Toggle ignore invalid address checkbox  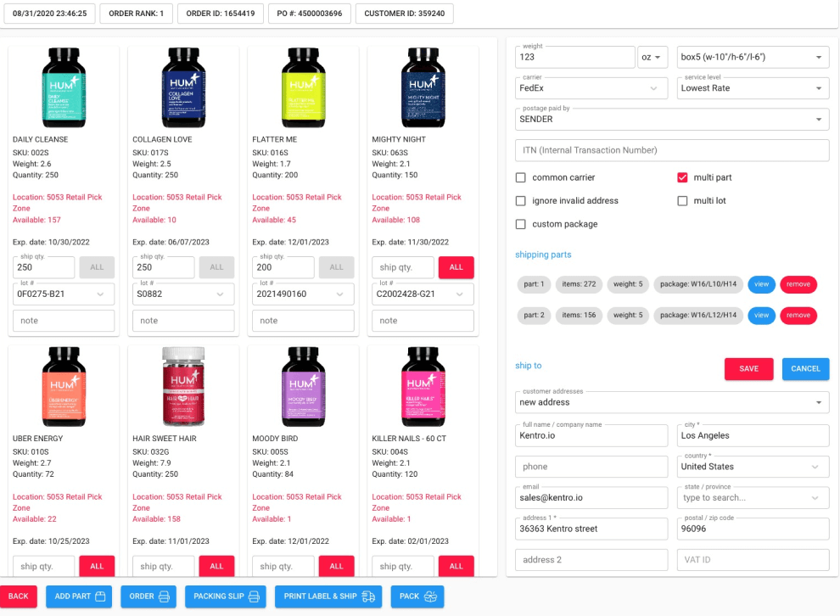click(521, 201)
